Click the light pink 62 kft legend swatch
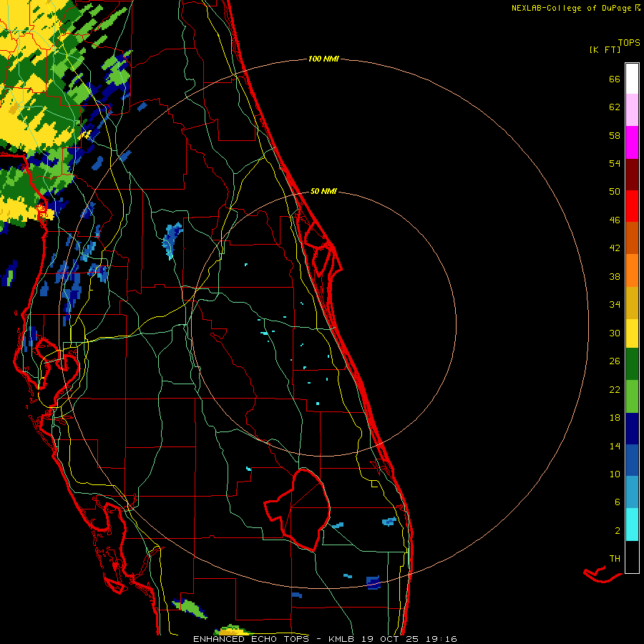 point(632,109)
